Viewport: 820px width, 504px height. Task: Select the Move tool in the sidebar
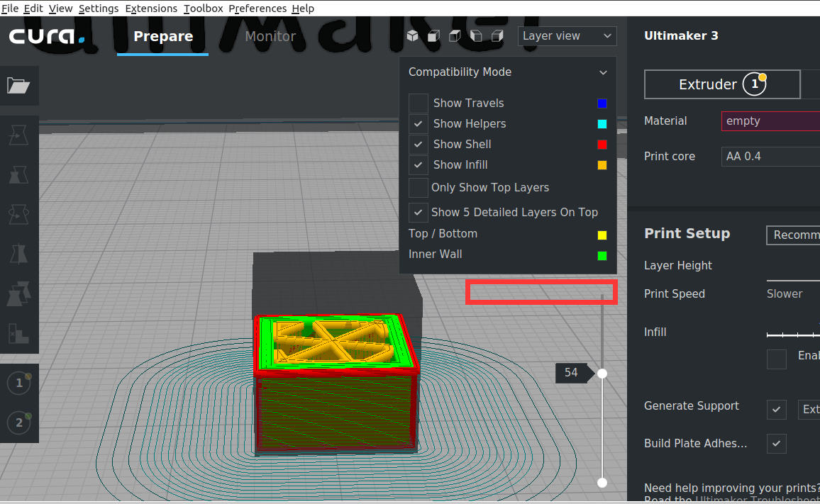(19, 135)
